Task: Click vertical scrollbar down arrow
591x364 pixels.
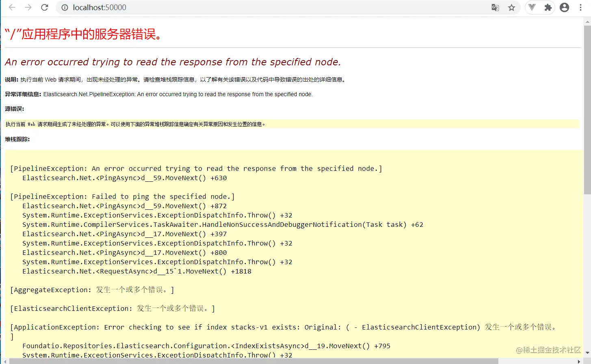Action: [x=587, y=353]
